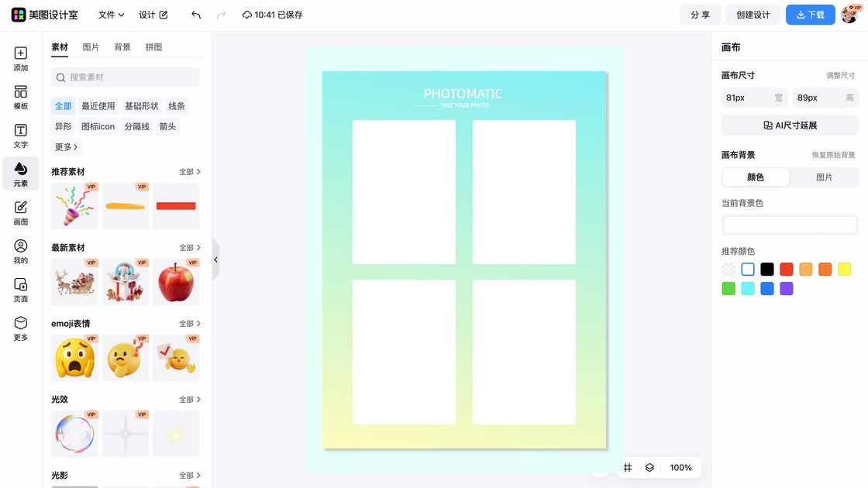Click the blue 下载 button
This screenshot has width=868, height=488.
click(x=811, y=15)
